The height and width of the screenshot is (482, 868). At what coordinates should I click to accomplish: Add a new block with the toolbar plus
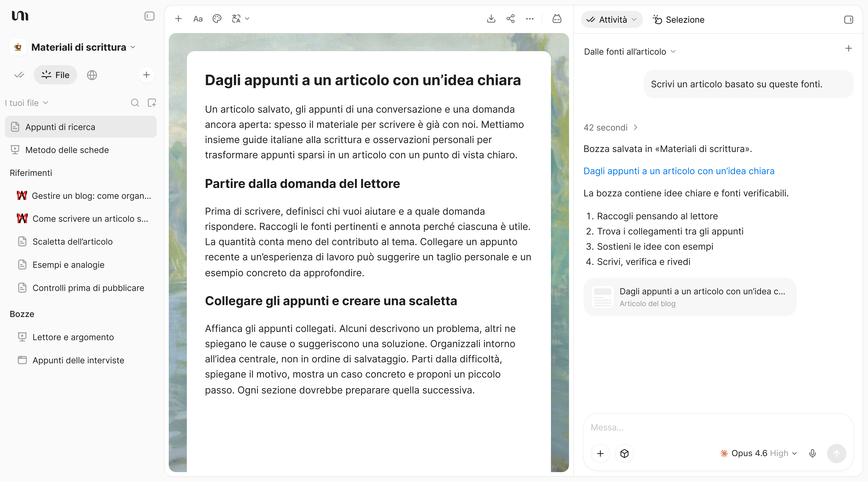pyautogui.click(x=178, y=19)
